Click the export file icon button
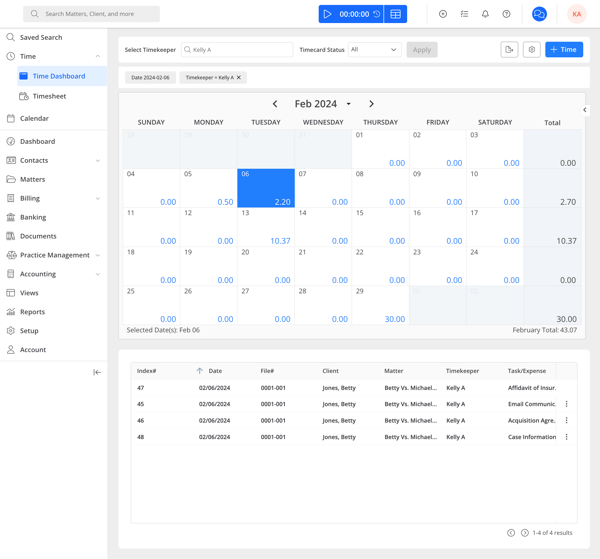This screenshot has height=559, width=600. pos(509,50)
